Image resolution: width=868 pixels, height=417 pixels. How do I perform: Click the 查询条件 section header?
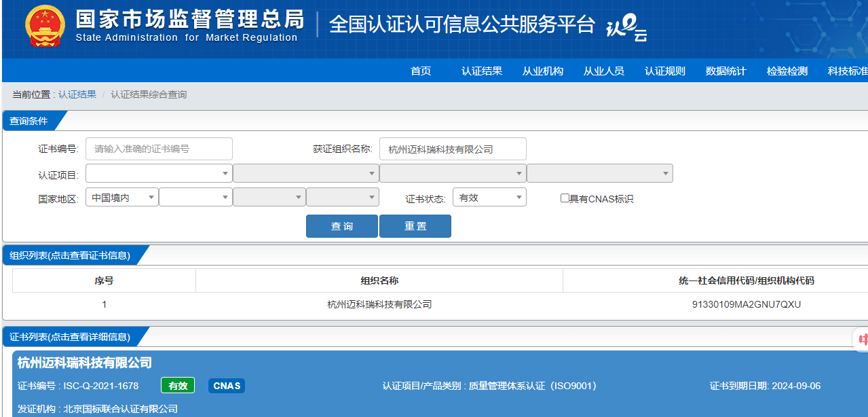click(29, 120)
